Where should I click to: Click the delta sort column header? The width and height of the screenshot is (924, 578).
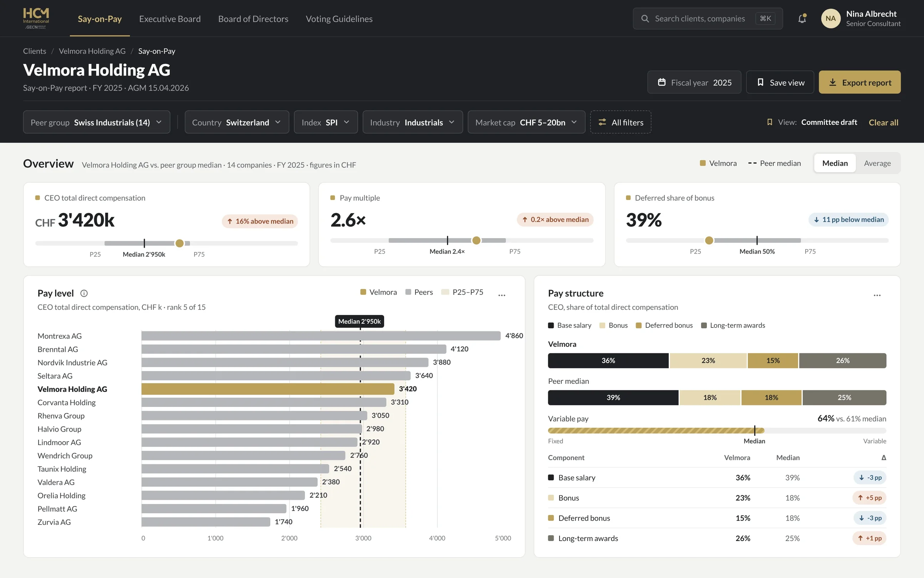click(884, 458)
